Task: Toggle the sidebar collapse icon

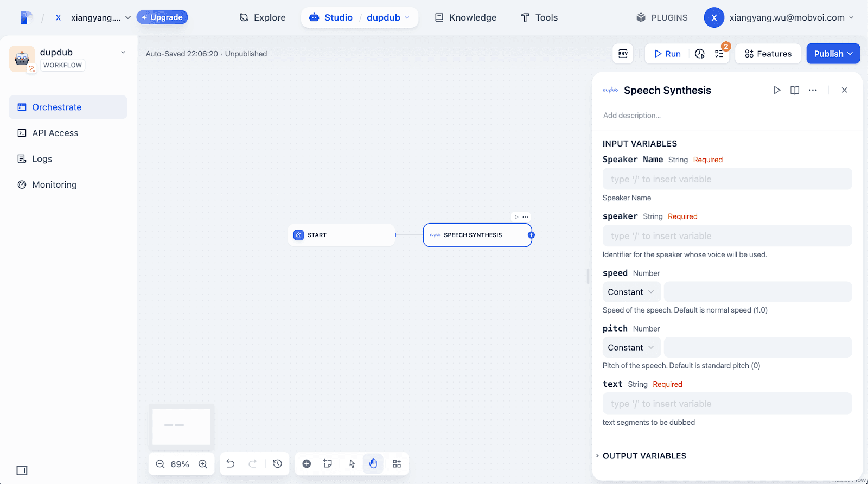Action: point(22,470)
